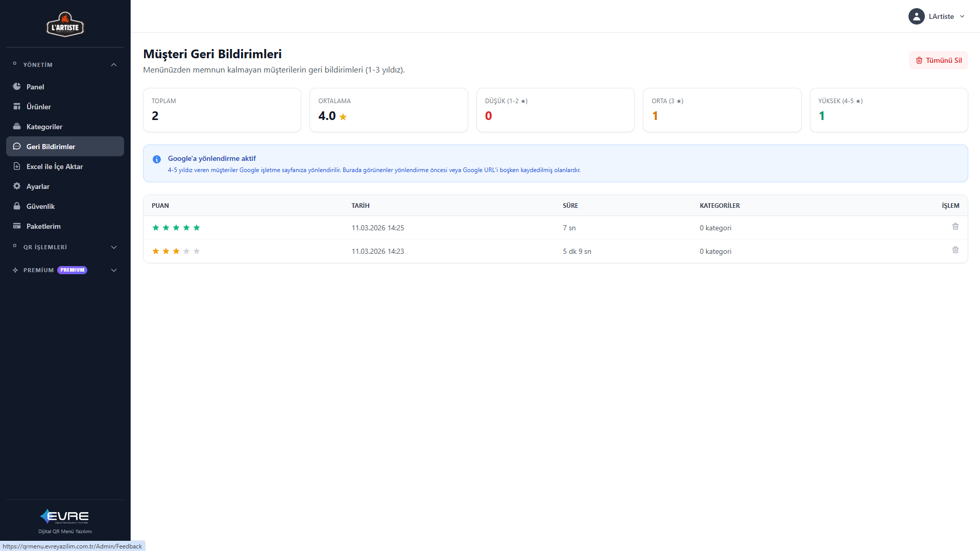Click '0 kategori' in the 14:23 row
This screenshot has width=980, height=551.
tap(715, 251)
